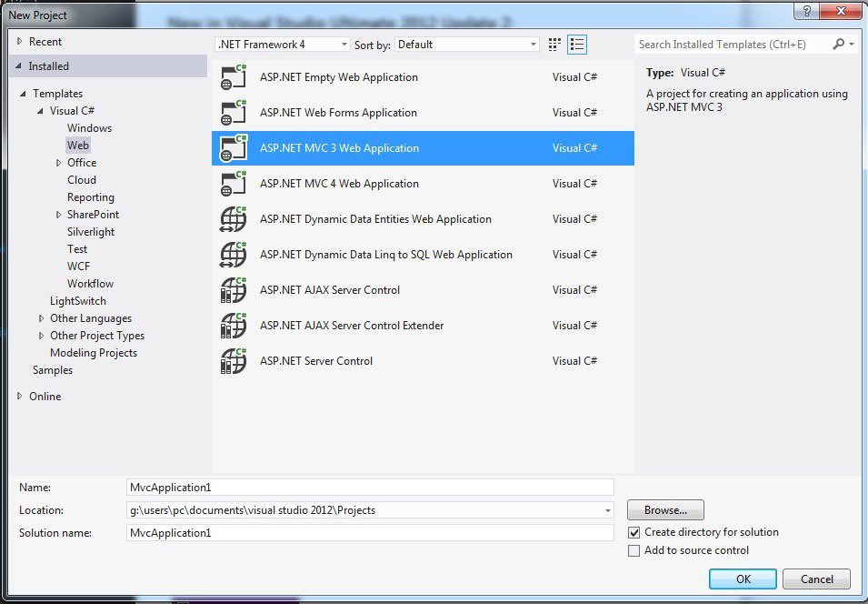This screenshot has height=604, width=868.
Task: Select the Silverlight template category
Action: pyautogui.click(x=91, y=232)
